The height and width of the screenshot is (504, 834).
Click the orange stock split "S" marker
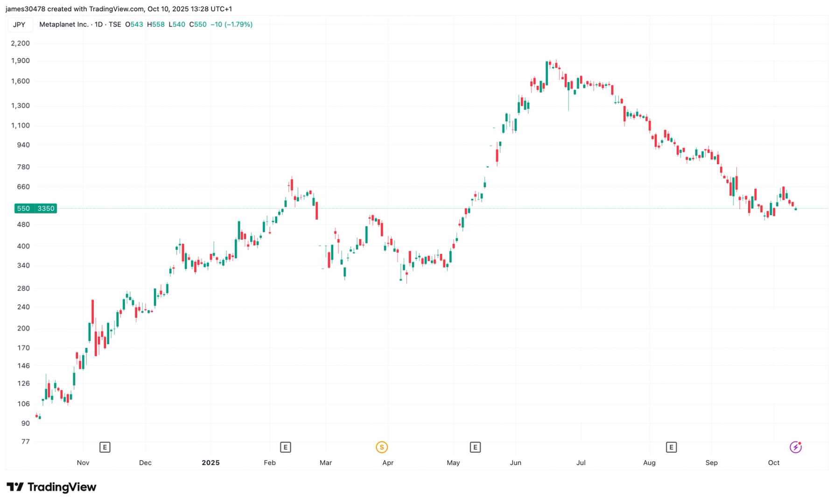(x=382, y=447)
